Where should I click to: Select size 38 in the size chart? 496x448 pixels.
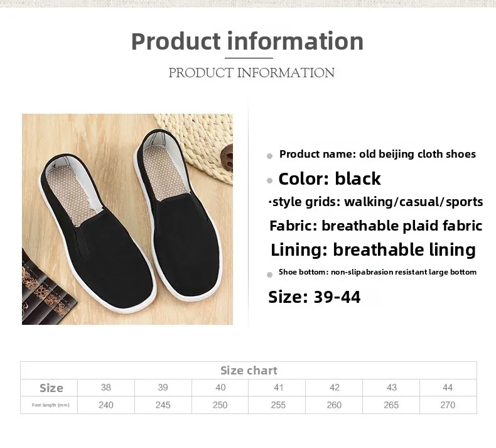coord(106,388)
